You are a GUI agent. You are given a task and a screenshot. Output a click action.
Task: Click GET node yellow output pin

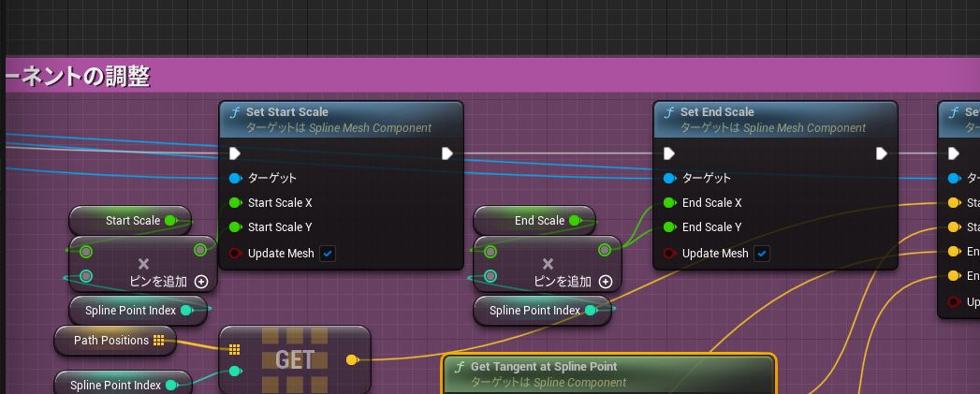tap(352, 359)
